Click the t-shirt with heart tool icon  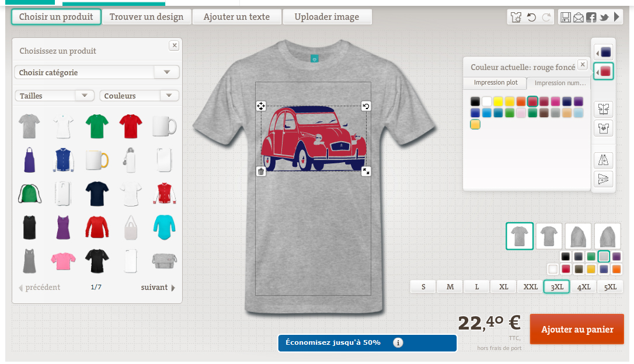pyautogui.click(x=603, y=128)
